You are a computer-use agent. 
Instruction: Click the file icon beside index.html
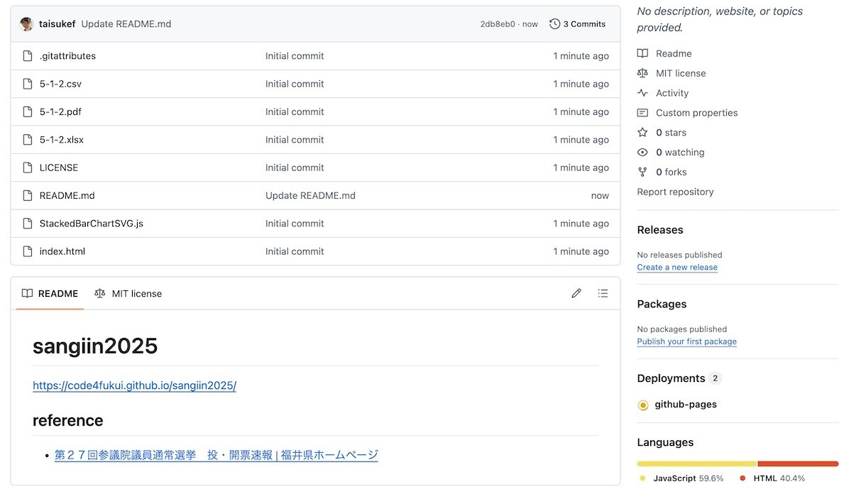coord(28,251)
